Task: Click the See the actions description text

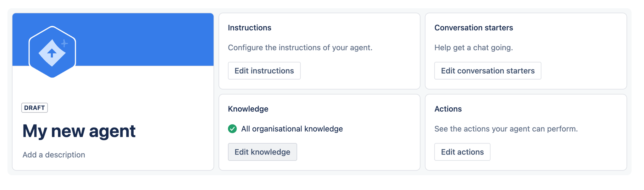Action: pyautogui.click(x=506, y=129)
